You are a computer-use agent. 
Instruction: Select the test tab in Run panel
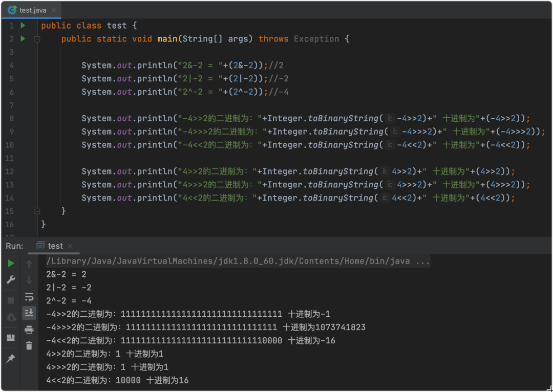point(55,246)
